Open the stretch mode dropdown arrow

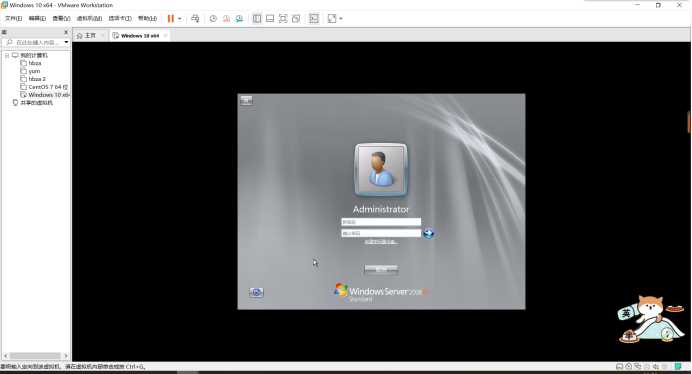click(341, 19)
